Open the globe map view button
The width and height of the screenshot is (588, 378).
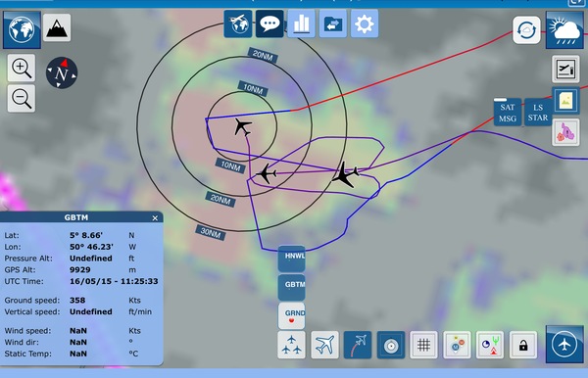tap(22, 29)
